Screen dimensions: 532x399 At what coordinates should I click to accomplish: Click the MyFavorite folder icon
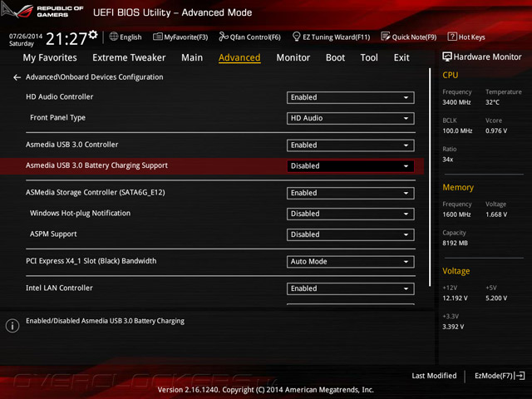(x=157, y=37)
